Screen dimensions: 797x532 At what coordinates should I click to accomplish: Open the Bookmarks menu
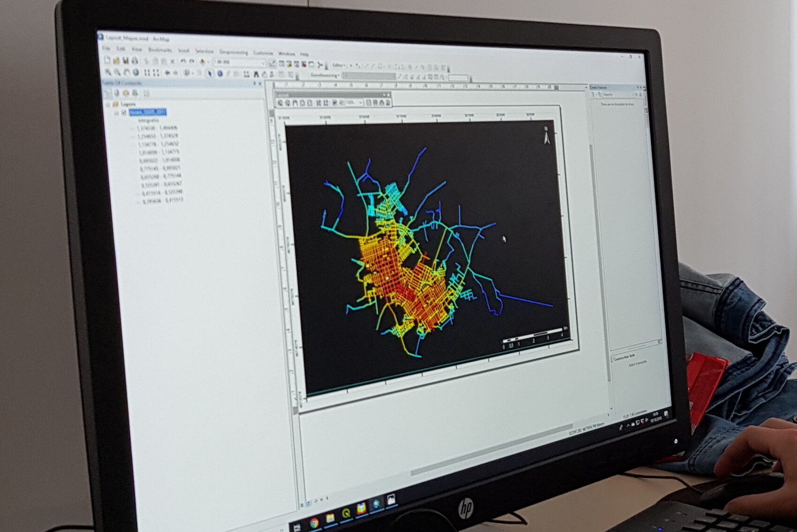click(x=160, y=50)
